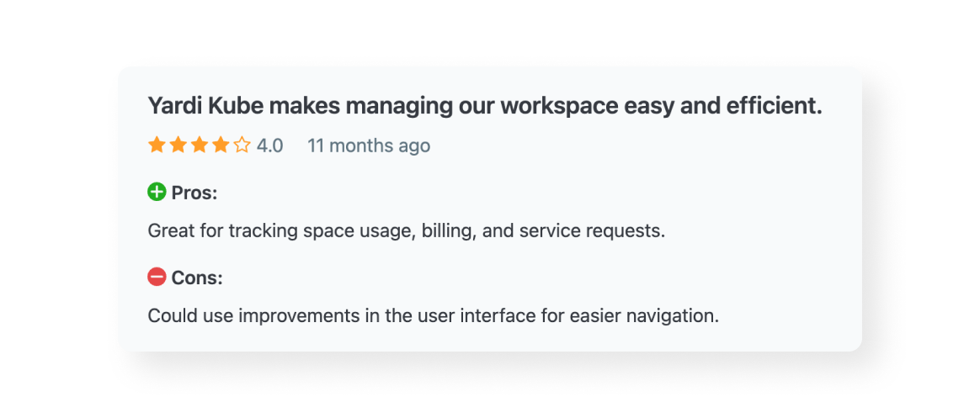
Task: Click the pros text starting with "Great for"
Action: 406,230
